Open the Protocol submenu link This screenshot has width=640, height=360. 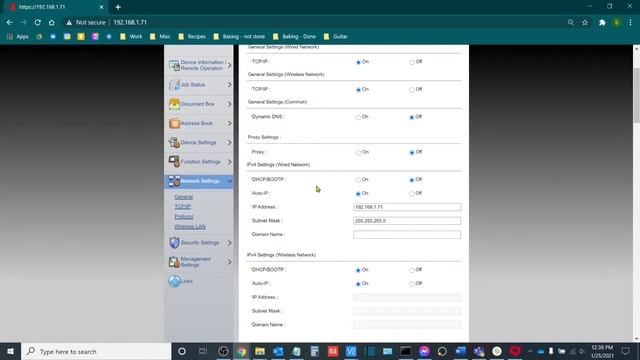coord(184,216)
